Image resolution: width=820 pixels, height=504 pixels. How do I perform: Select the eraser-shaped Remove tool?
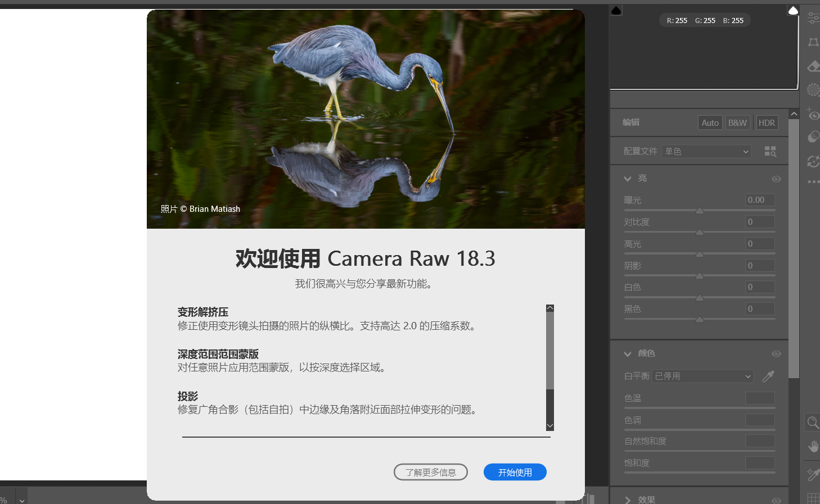click(813, 66)
